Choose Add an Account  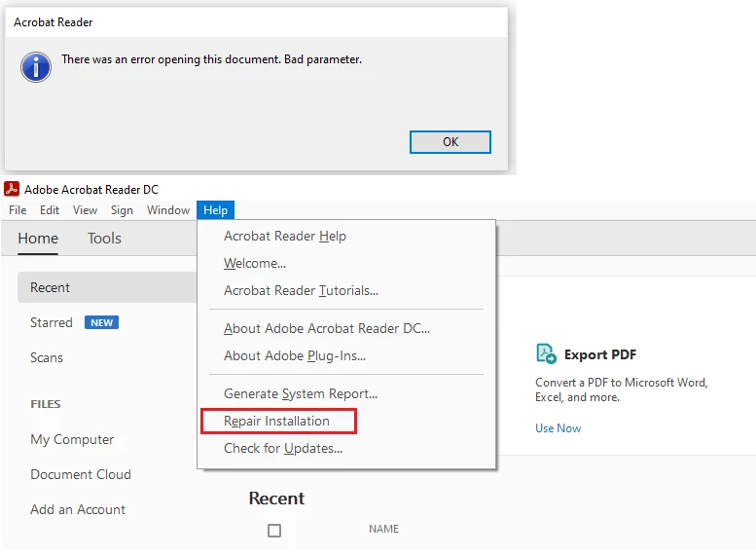pos(78,509)
